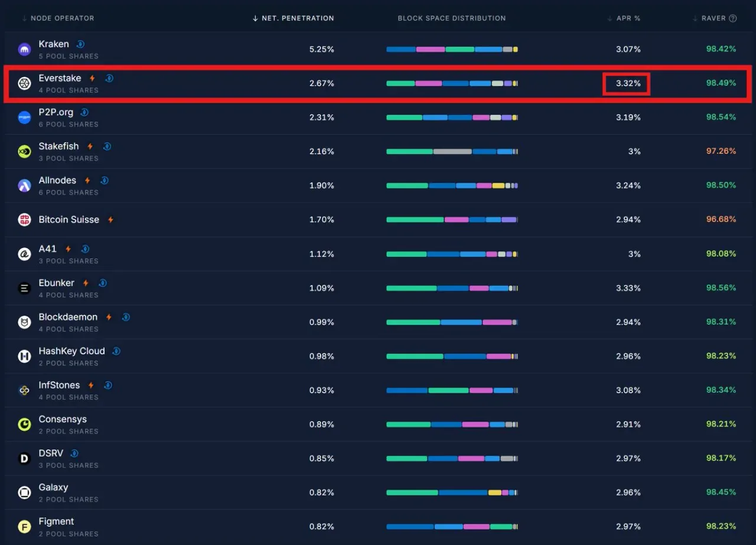Click the blue circular badge beside A41
756x545 pixels.
85,249
